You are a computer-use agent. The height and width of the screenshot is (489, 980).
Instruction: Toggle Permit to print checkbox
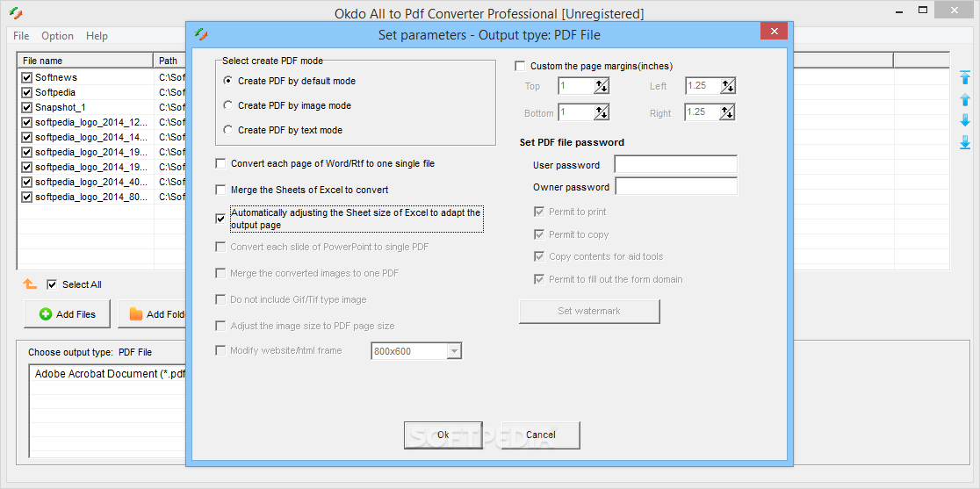[539, 212]
